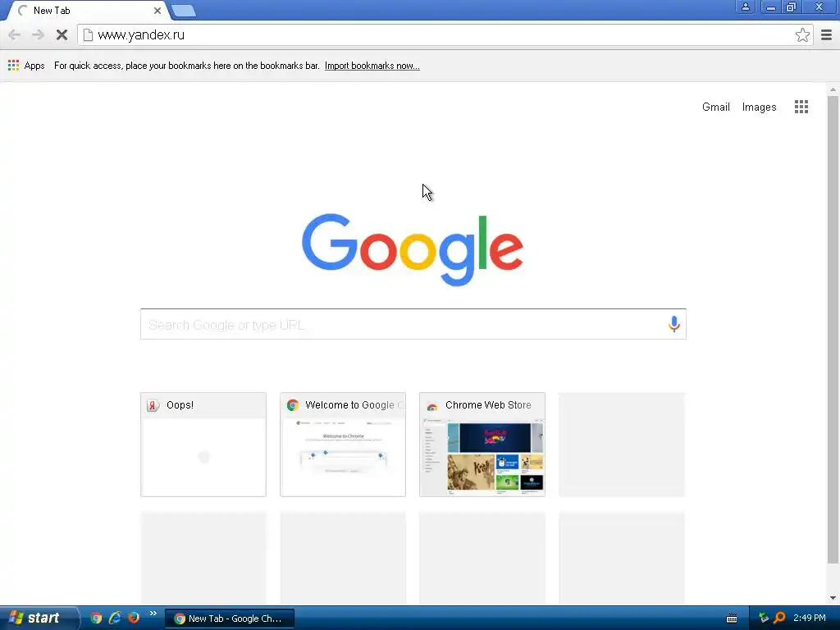The image size is (840, 630).
Task: Expand the quick launch overflow chevron
Action: (153, 614)
